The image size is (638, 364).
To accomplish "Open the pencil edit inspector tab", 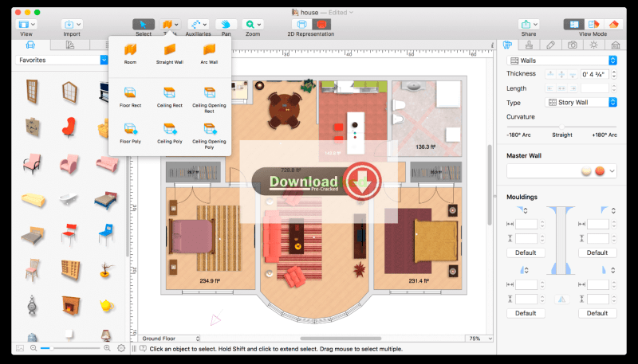I will [550, 45].
